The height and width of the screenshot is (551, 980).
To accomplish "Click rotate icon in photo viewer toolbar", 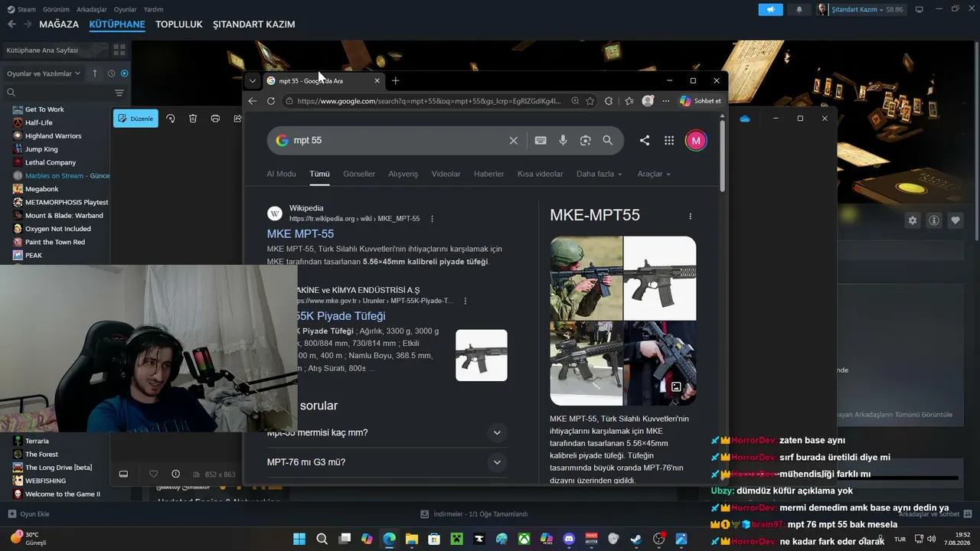I will (x=170, y=119).
